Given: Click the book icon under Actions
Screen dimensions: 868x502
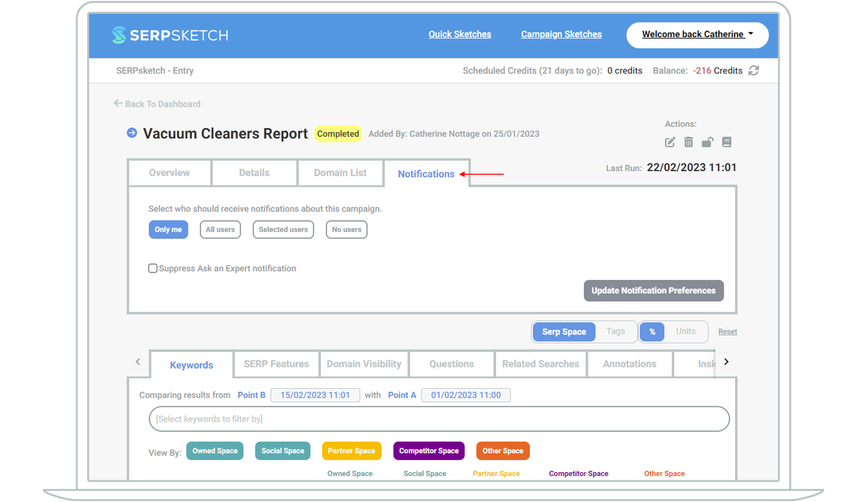Looking at the screenshot, I should 727,142.
